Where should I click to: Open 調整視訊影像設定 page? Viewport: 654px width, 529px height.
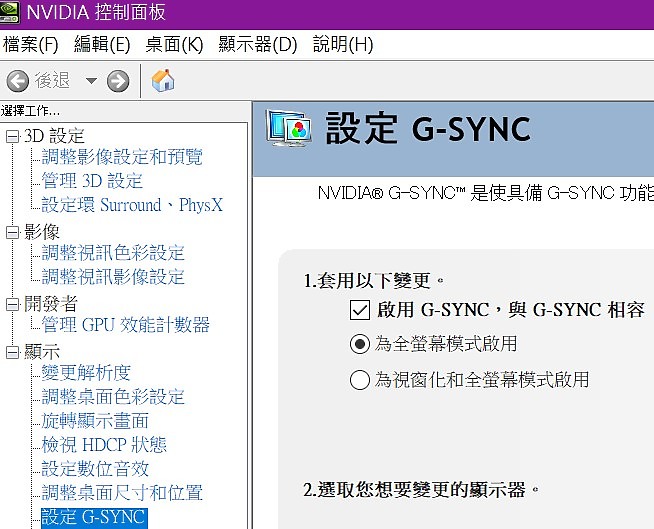[x=113, y=277]
